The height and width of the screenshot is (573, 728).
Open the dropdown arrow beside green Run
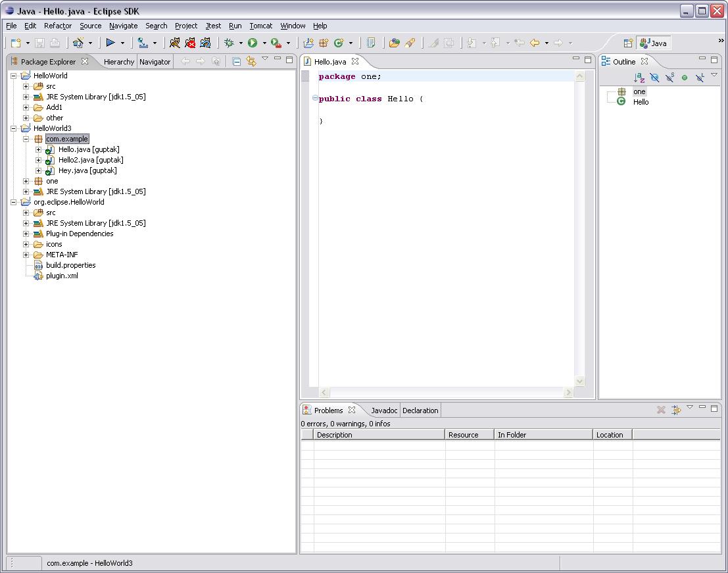tap(264, 43)
